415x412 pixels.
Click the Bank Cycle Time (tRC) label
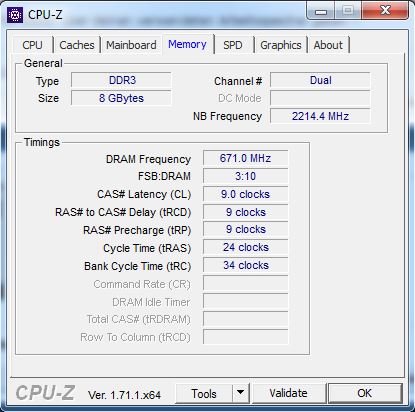[137, 266]
